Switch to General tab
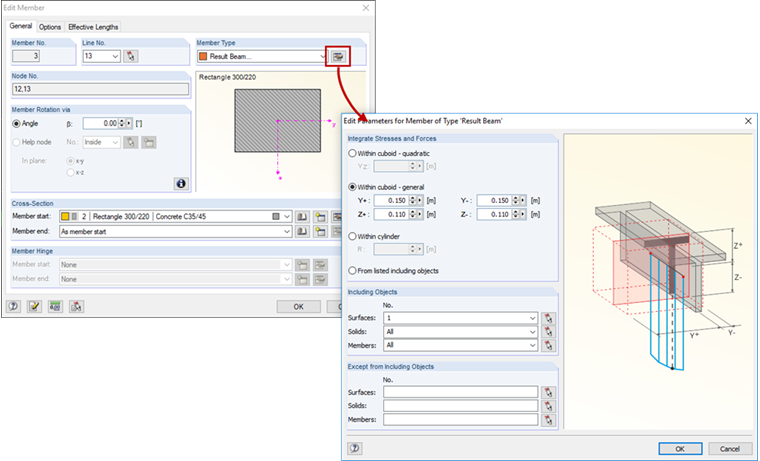The width and height of the screenshot is (760, 461). click(21, 26)
